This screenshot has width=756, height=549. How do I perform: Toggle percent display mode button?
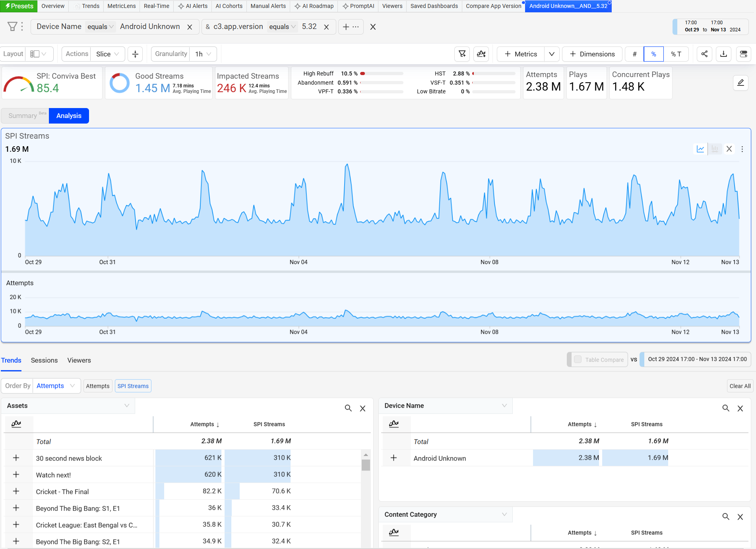[653, 54]
